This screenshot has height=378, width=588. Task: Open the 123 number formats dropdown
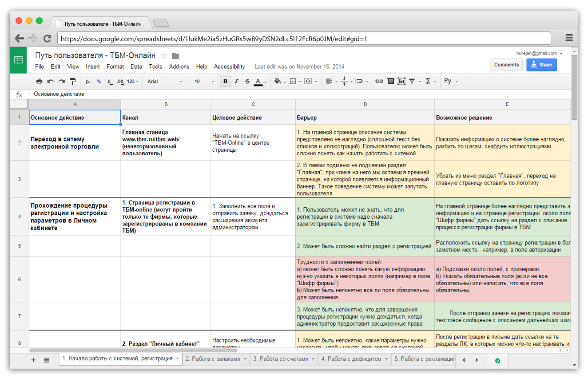[x=133, y=82]
